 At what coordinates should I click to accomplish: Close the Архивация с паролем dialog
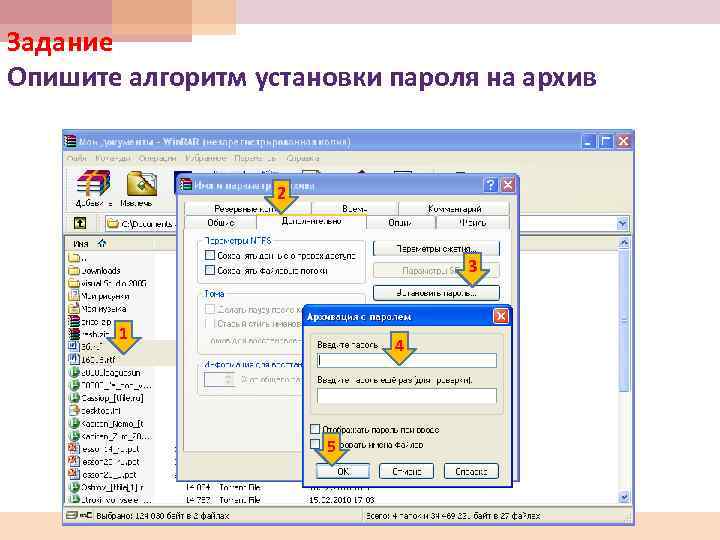[x=501, y=316]
